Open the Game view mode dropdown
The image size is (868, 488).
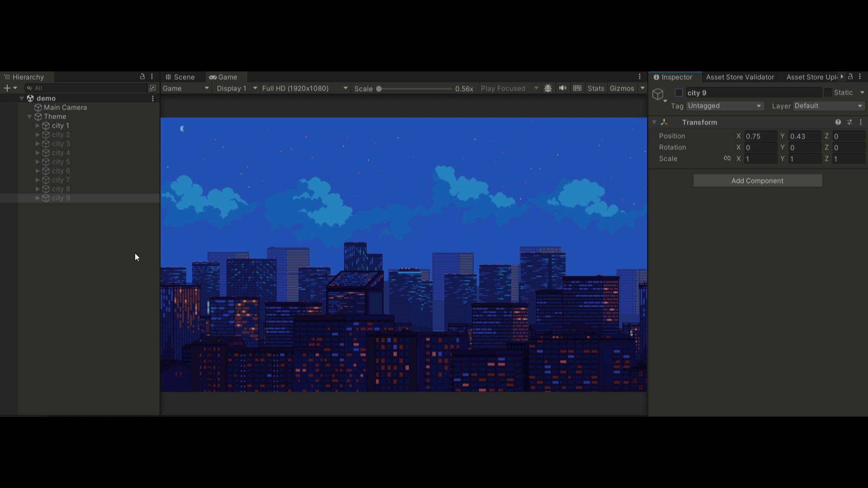point(186,89)
